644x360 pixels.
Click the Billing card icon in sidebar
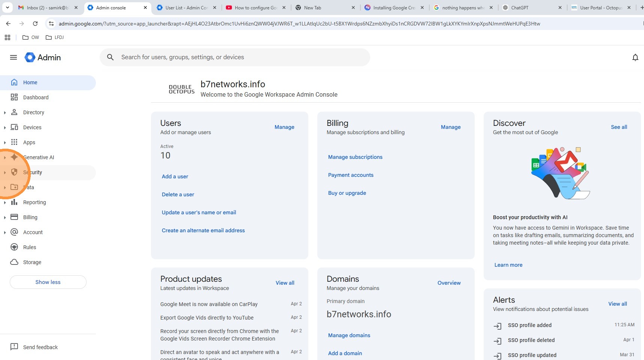[x=14, y=217]
